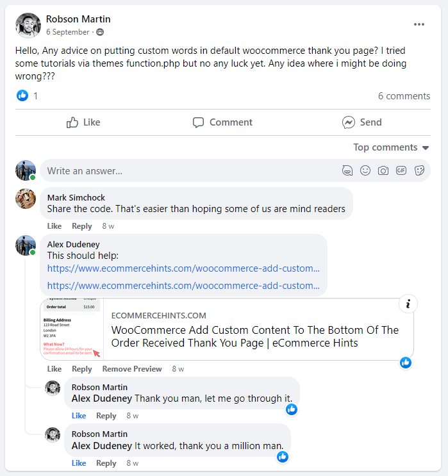Open the 6 comments list
The image size is (448, 476).
[404, 96]
